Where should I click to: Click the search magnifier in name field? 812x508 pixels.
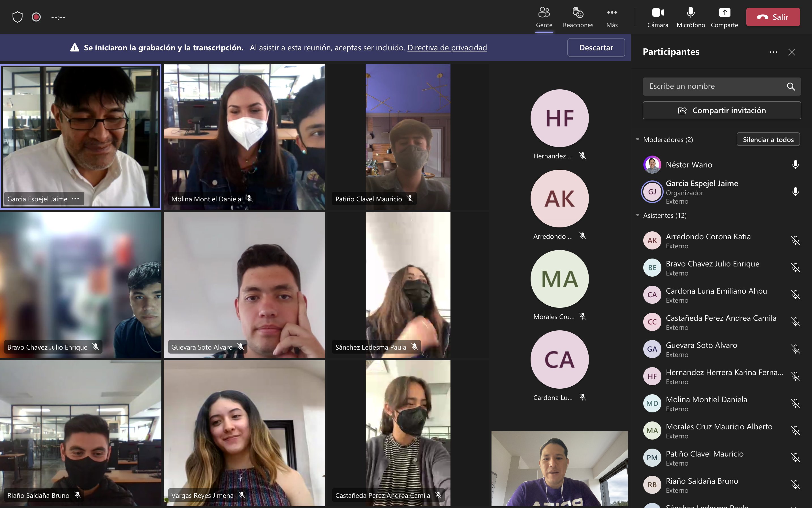coord(790,87)
